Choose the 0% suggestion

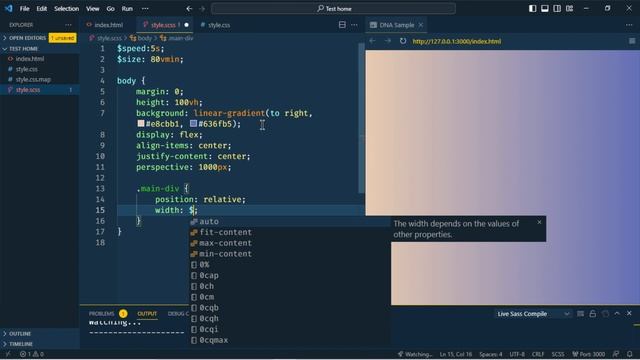[x=289, y=264]
